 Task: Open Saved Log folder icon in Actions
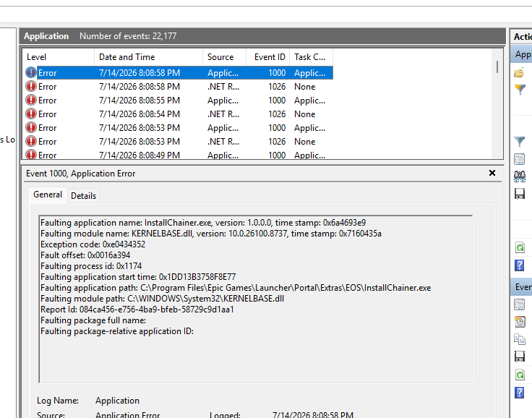click(x=519, y=73)
